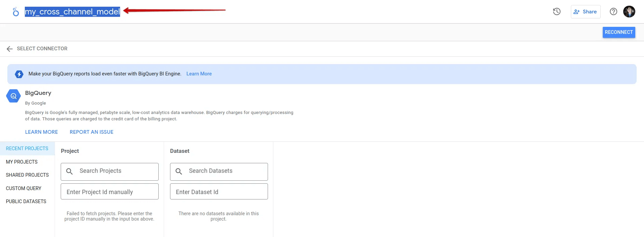Open the help question mark icon
Viewport: 644px width, 237px height.
[x=613, y=12]
